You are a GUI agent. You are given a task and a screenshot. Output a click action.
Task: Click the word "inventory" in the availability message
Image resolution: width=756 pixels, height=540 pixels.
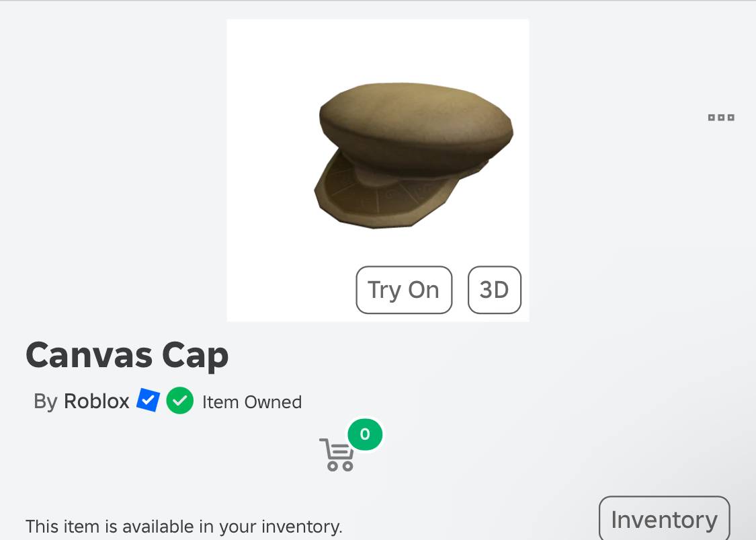[300, 526]
